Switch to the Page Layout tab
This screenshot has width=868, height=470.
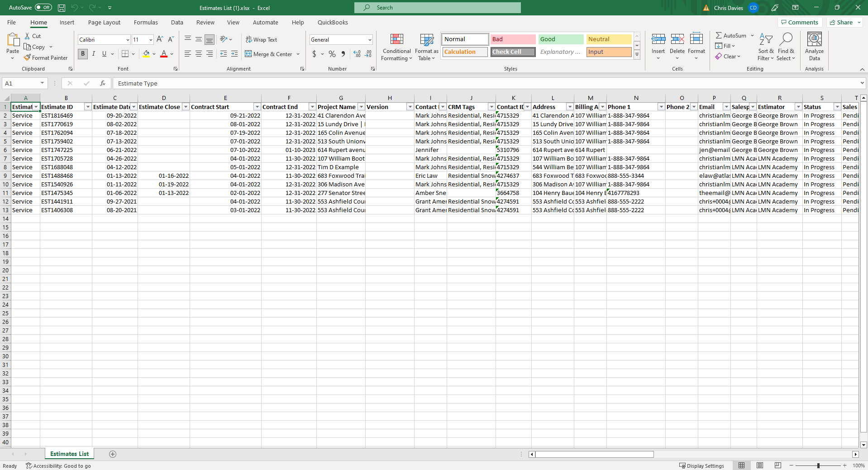(x=104, y=23)
